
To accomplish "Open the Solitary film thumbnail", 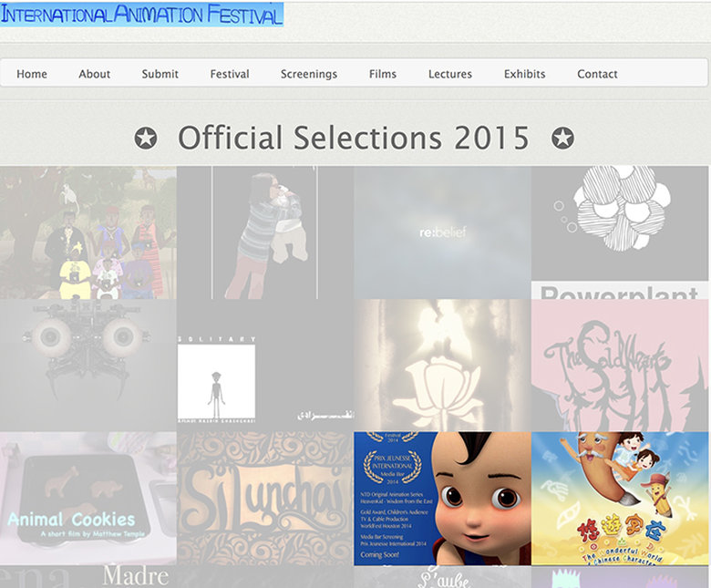I will pos(264,365).
